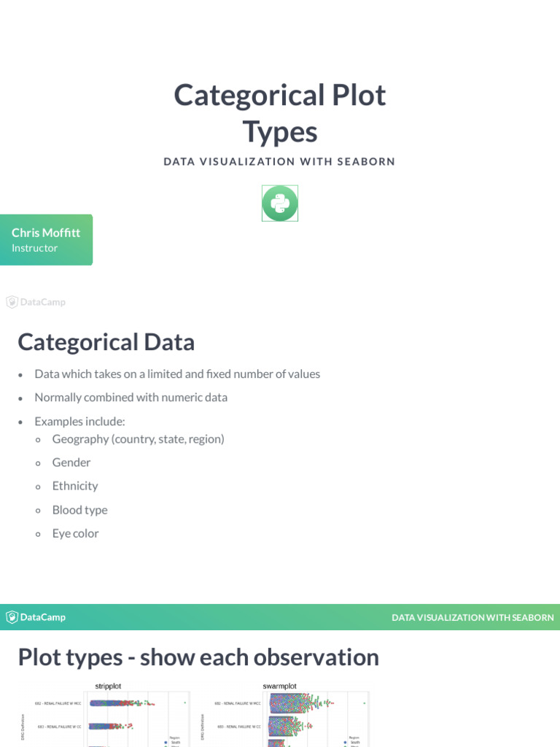Select the Chris Moffitt instructor badge
This screenshot has height=747, width=560.
[x=46, y=239]
